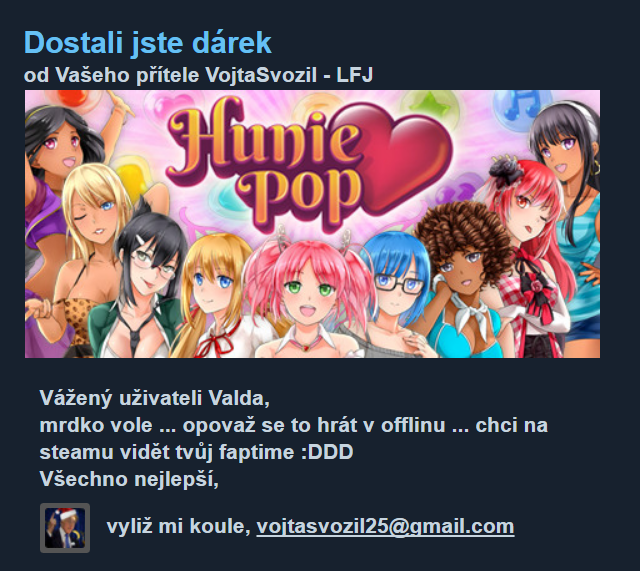Click the curly brown-haired girl in banner
The height and width of the screenshot is (571, 640).
coord(463,278)
